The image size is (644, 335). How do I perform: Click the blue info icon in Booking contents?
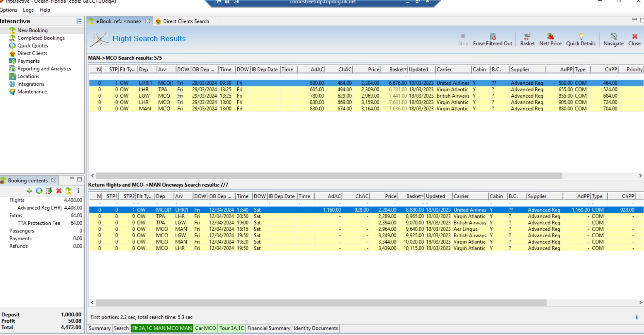(x=78, y=191)
